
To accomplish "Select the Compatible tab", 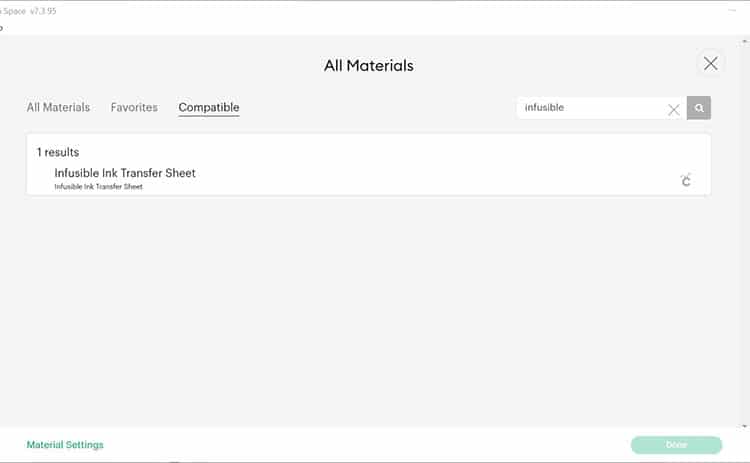I will [208, 107].
